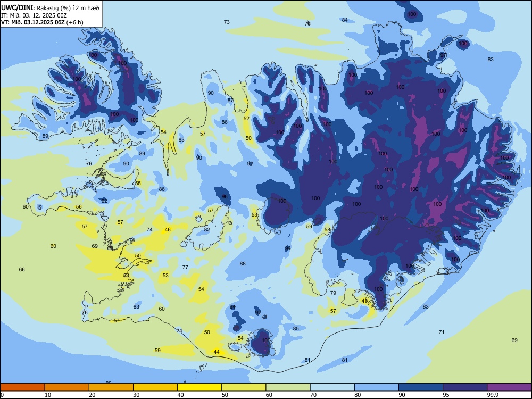This screenshot has height=399, width=532.
Task: Click the dark orange 0–10 legend swatch
Action: coord(22,387)
